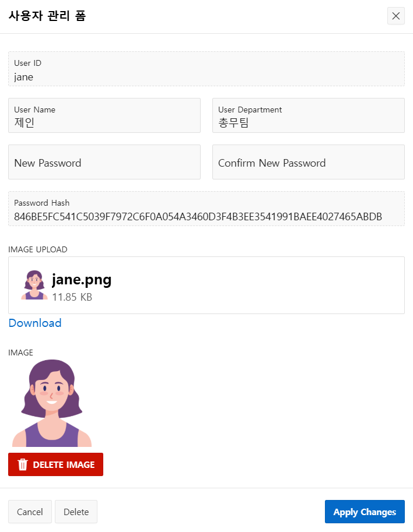Click into the New Password field
The height and width of the screenshot is (532, 413).
(104, 162)
